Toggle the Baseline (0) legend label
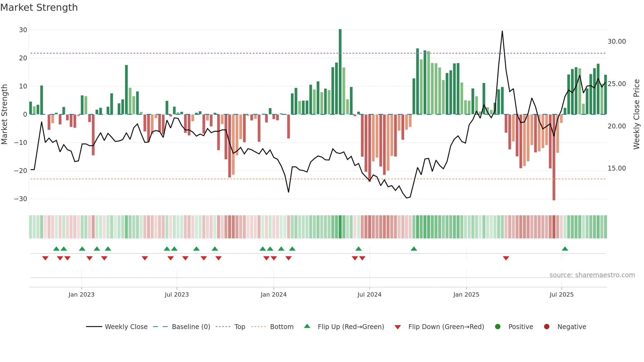Image resolution: width=644 pixels, height=362 pixels. [x=191, y=327]
